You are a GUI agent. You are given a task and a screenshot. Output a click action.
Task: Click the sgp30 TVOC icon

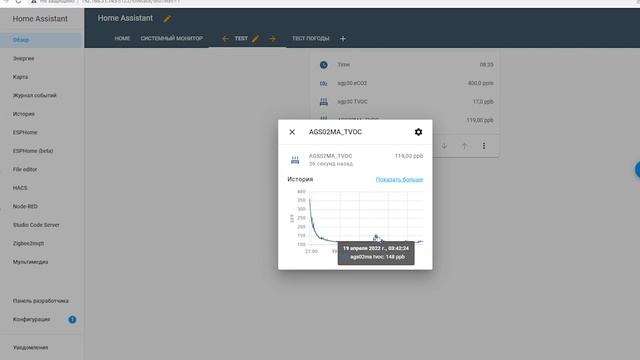click(324, 102)
